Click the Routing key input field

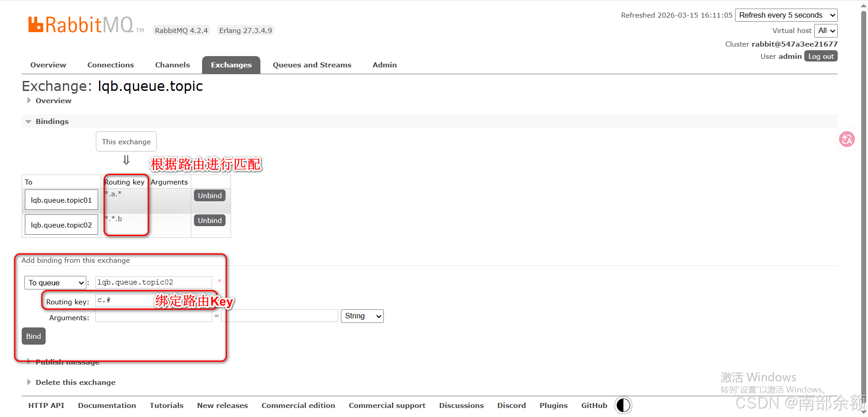pyautogui.click(x=153, y=300)
